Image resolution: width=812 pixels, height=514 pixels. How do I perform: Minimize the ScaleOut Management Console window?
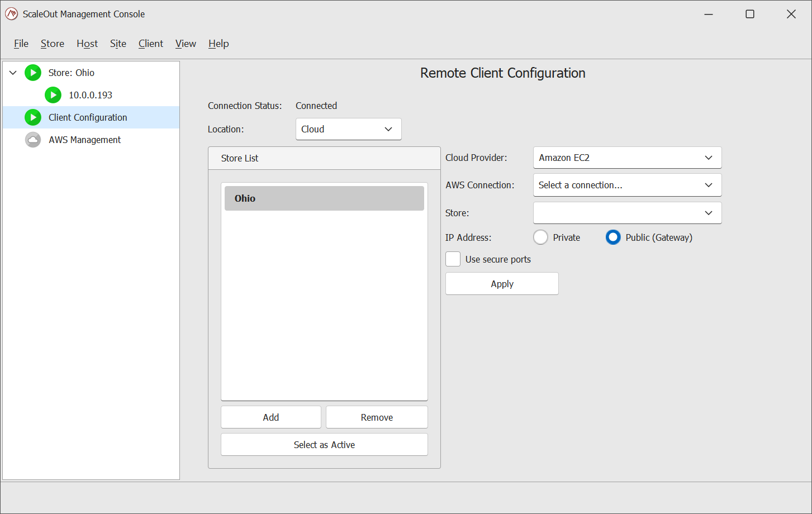[x=709, y=14]
